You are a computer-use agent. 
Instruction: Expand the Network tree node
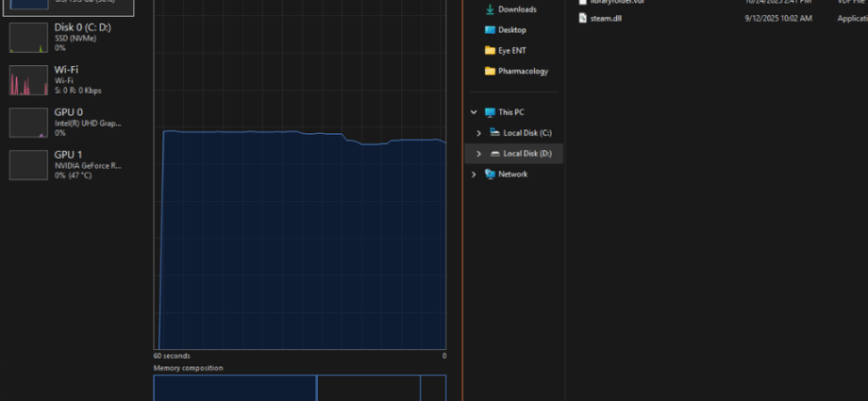474,175
